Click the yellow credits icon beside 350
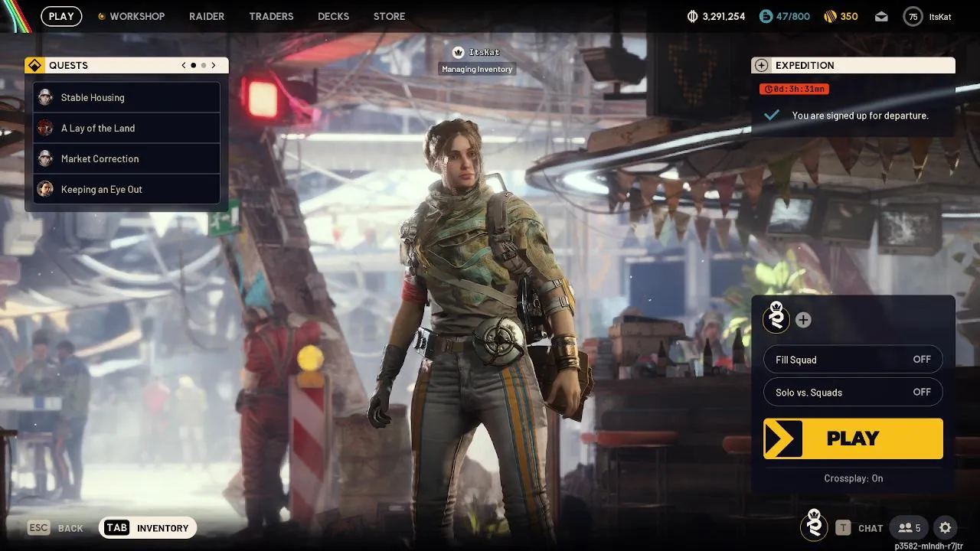980x551 pixels. point(830,16)
